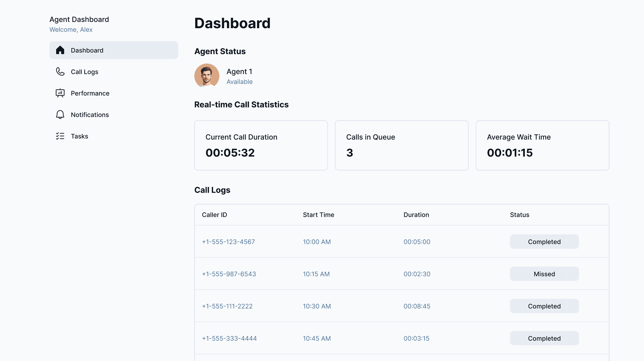Click the Current Call Duration card
Screen dimensions: 644x361
click(261, 145)
